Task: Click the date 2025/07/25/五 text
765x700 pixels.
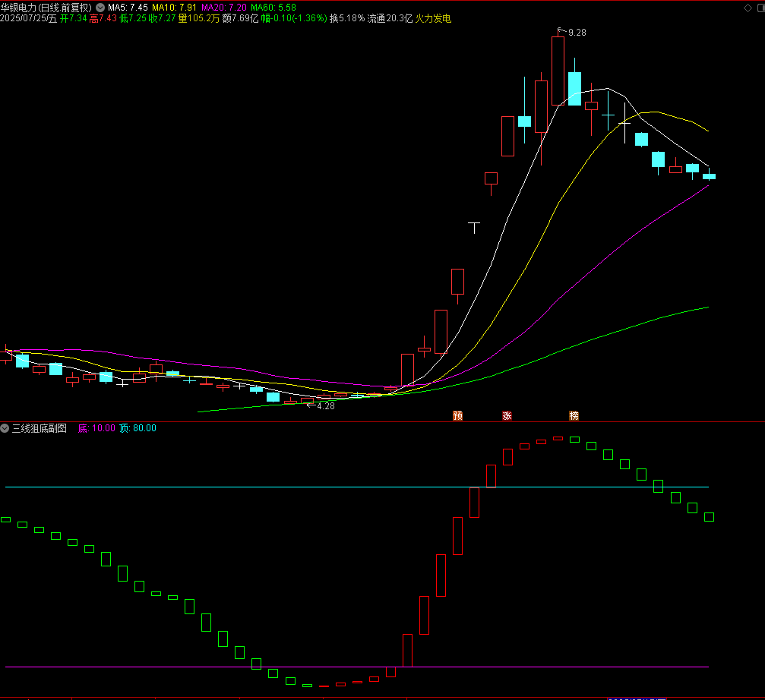Action: (28, 18)
